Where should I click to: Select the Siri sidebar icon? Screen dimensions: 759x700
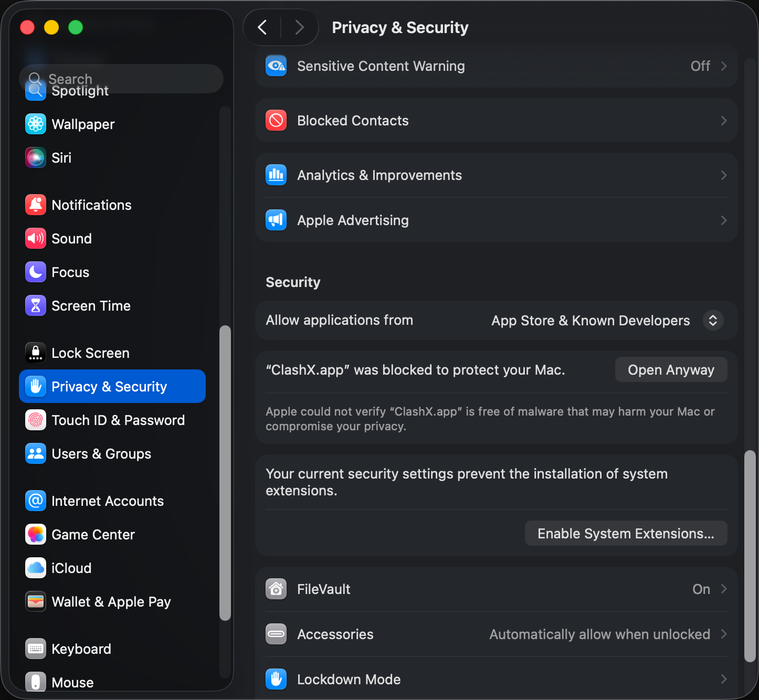(x=35, y=157)
